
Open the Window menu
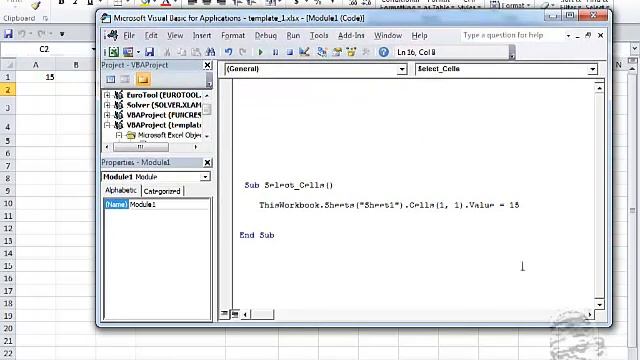[388, 36]
